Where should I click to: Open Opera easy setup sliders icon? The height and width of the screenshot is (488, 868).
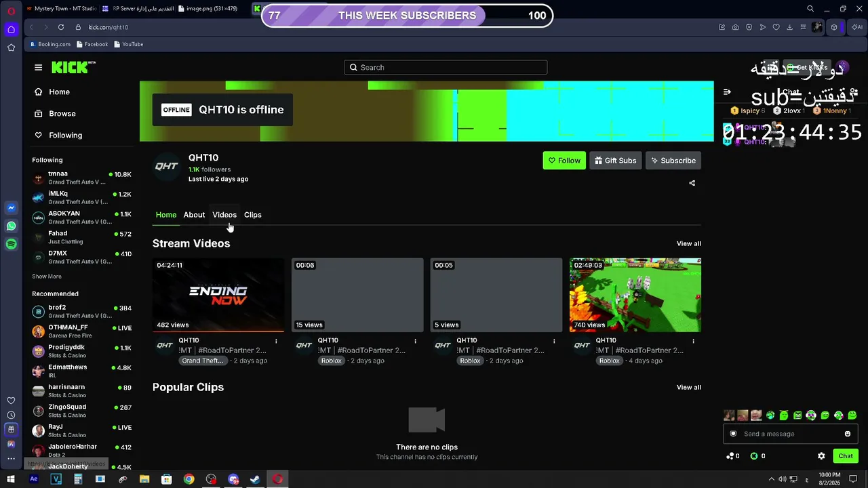click(804, 27)
